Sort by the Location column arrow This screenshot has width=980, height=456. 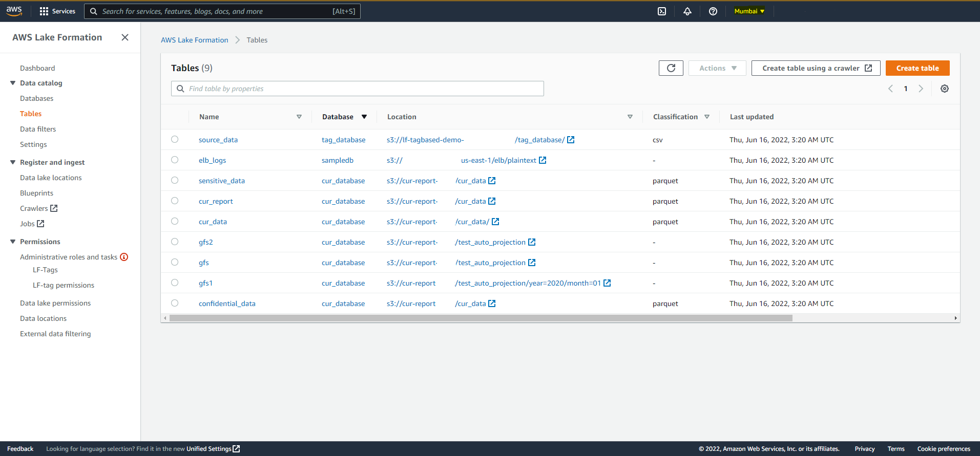click(630, 117)
